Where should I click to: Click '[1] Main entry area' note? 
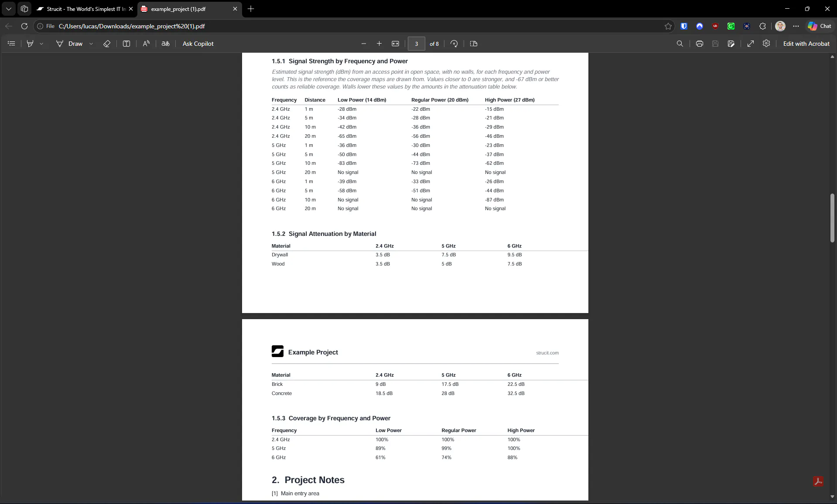[x=295, y=494]
